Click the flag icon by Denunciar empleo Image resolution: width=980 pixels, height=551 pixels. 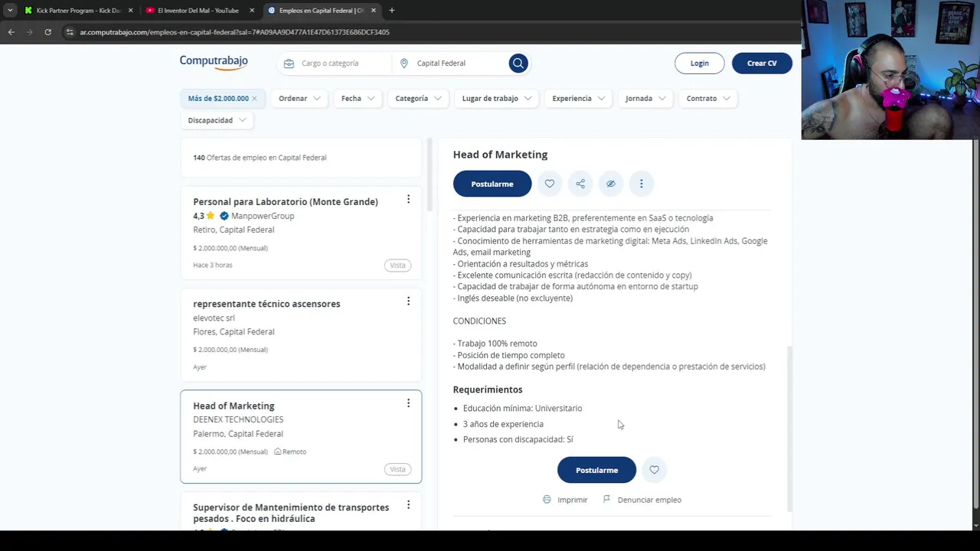607,500
